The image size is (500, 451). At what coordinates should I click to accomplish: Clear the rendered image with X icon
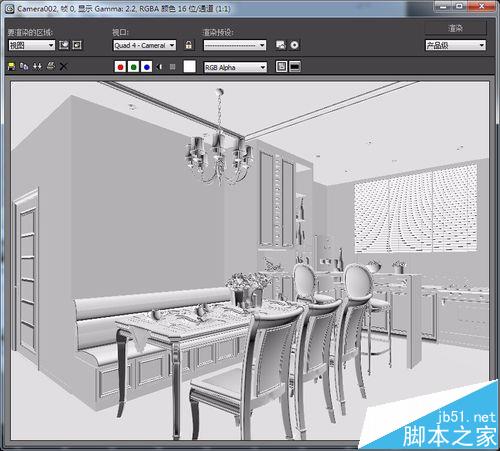point(63,66)
